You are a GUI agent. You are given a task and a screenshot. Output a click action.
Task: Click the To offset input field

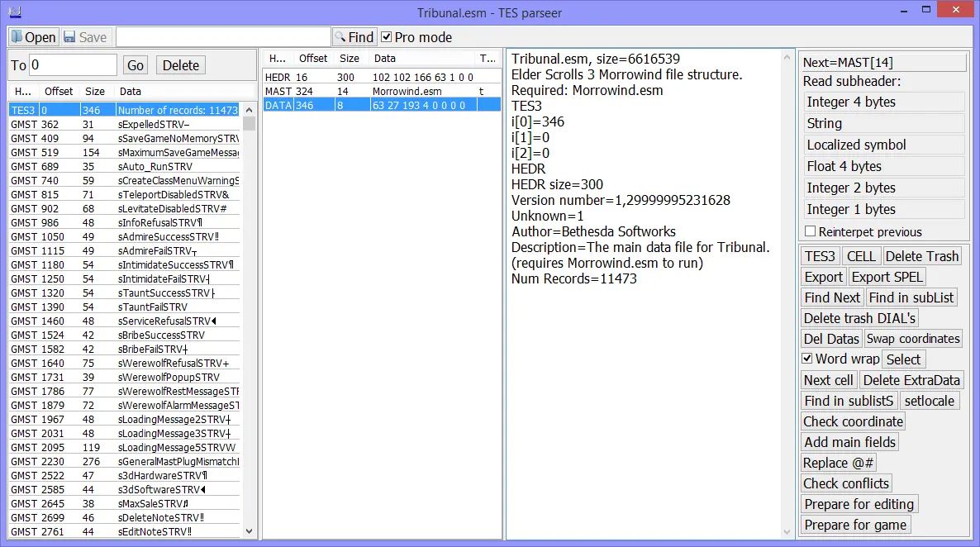(73, 65)
